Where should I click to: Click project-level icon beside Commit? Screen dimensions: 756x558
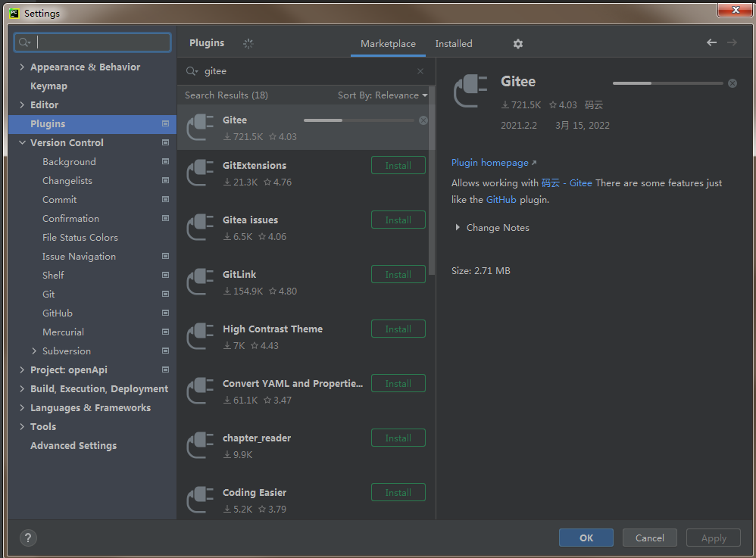click(165, 199)
